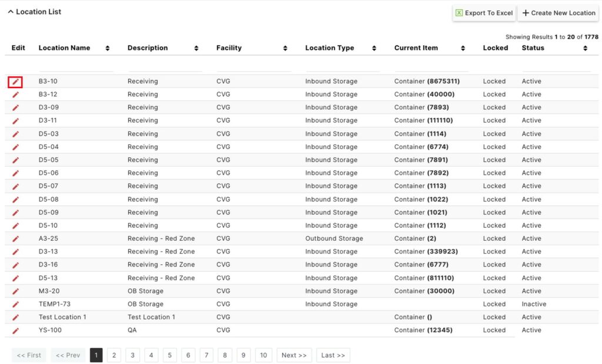Viewport: 602px width, 364px height.
Task: Click the Description filter field
Action: pyautogui.click(x=165, y=66)
